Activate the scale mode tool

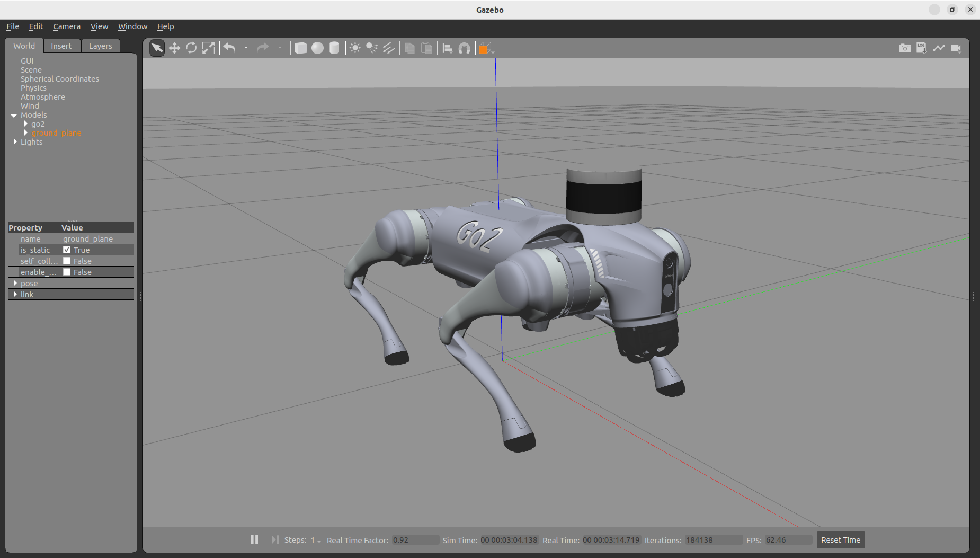click(x=209, y=48)
